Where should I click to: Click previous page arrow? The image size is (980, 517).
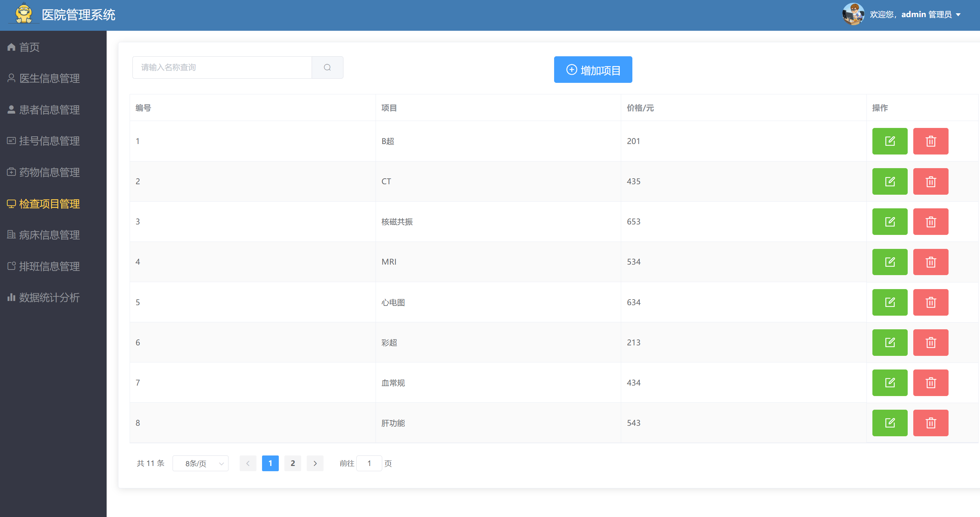(x=248, y=463)
